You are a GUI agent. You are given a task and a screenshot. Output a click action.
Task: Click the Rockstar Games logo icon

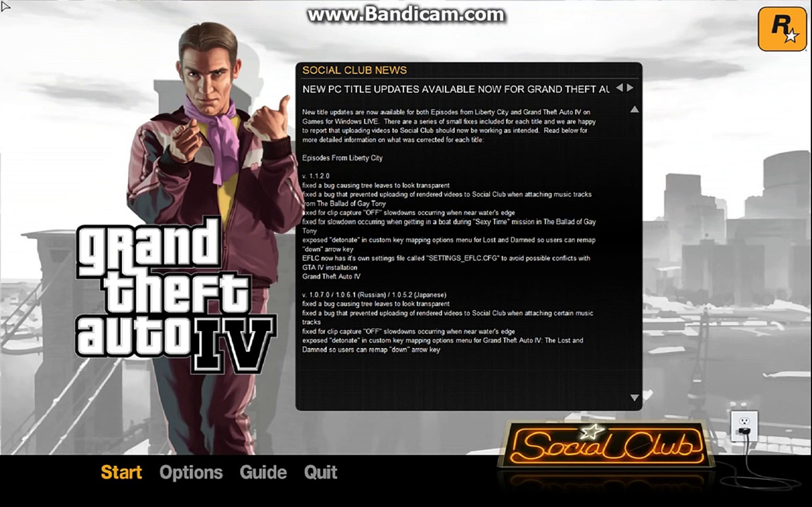tap(782, 29)
